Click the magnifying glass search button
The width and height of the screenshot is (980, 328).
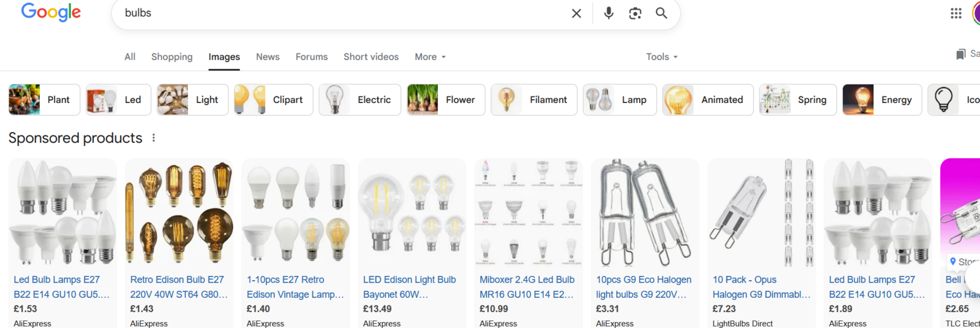click(661, 13)
